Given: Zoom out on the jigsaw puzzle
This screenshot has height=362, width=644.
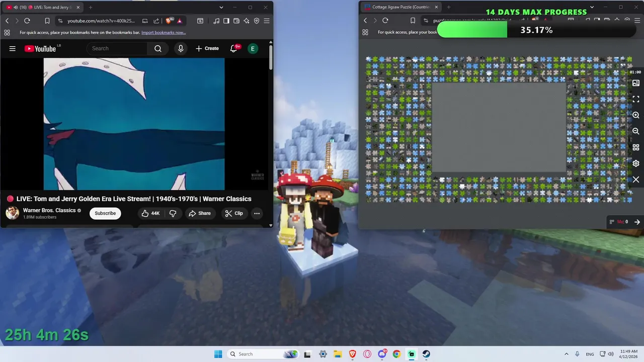Looking at the screenshot, I should click(636, 131).
